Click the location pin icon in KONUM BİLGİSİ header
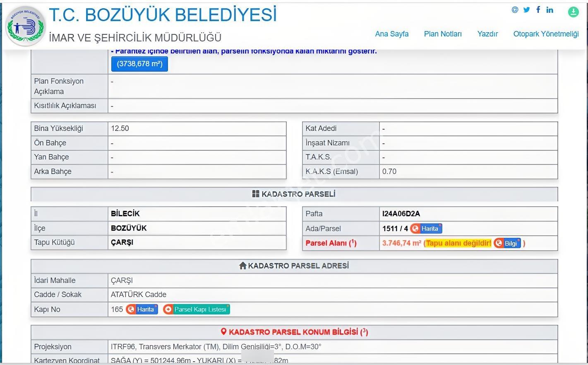This screenshot has width=588, height=365. [x=224, y=332]
